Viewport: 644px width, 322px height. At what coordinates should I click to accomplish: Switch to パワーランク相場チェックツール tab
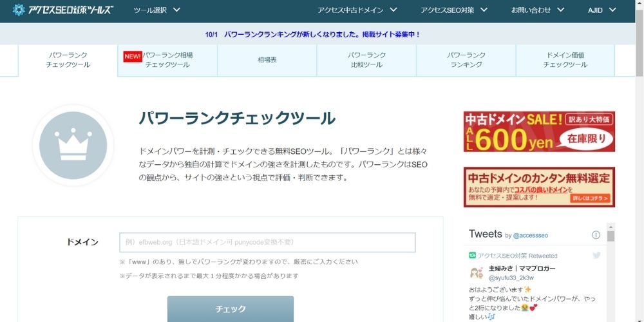click(167, 60)
